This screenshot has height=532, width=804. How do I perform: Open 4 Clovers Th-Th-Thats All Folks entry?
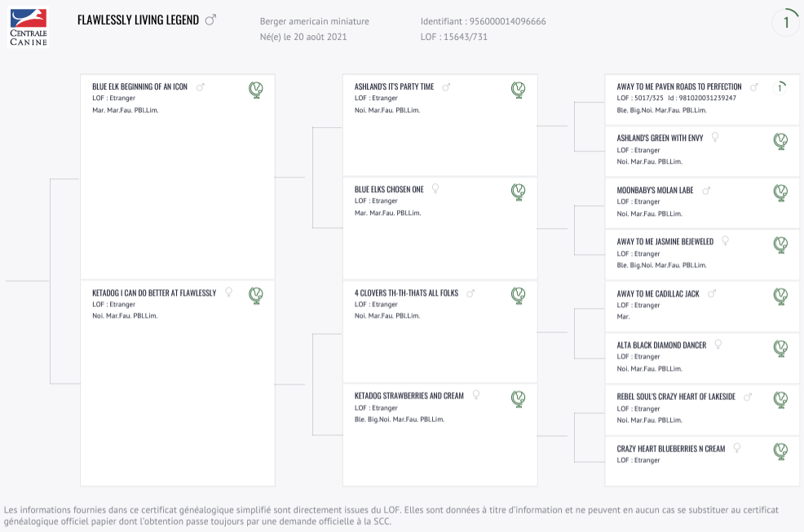pyautogui.click(x=406, y=293)
